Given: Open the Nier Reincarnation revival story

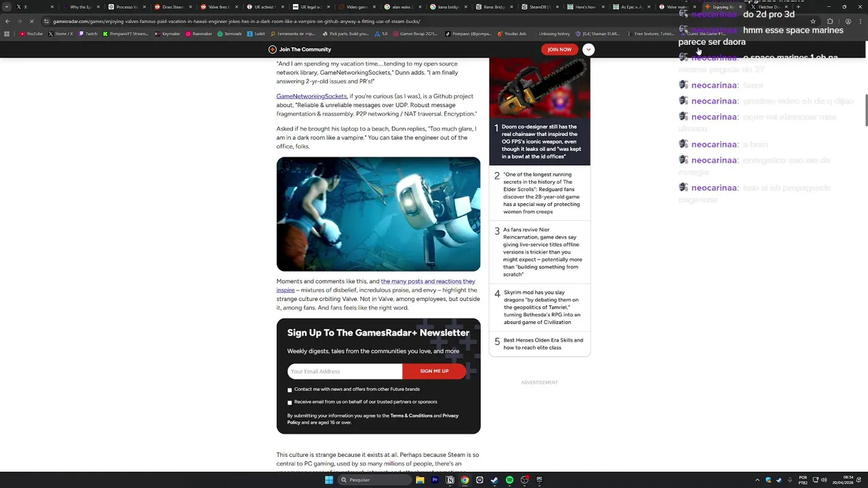Looking at the screenshot, I should pyautogui.click(x=542, y=252).
